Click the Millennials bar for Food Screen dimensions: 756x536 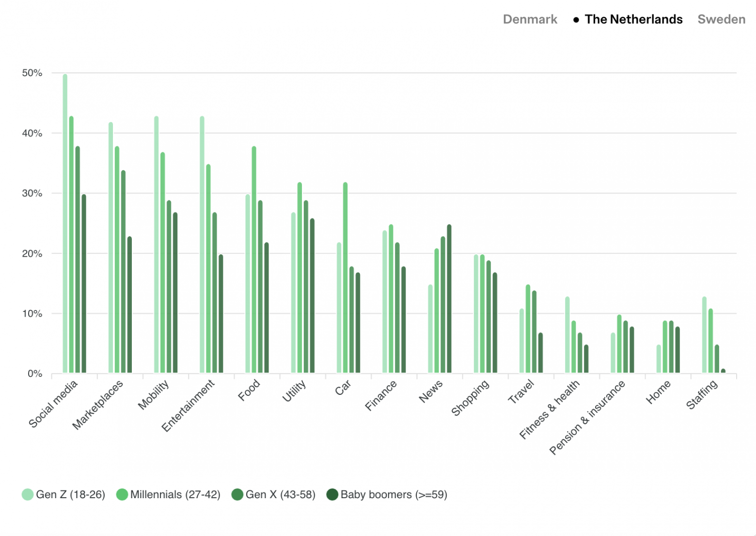[x=254, y=260]
